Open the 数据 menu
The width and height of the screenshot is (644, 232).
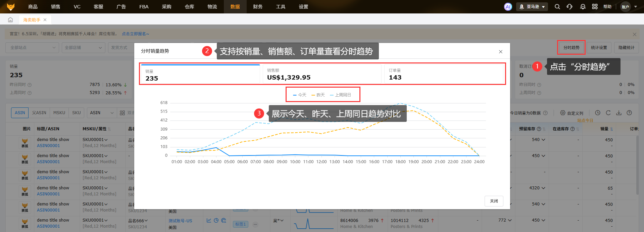(x=235, y=7)
